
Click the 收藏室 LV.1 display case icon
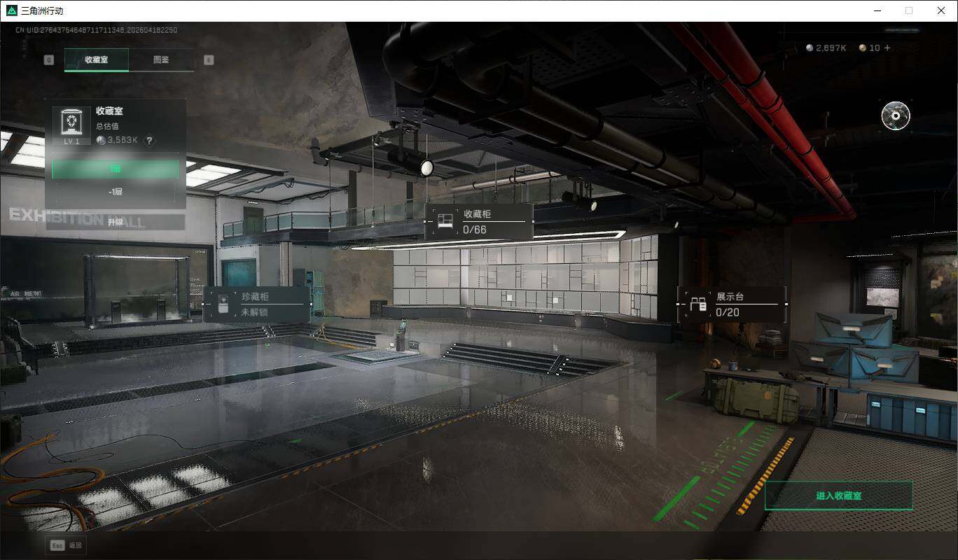click(x=72, y=126)
